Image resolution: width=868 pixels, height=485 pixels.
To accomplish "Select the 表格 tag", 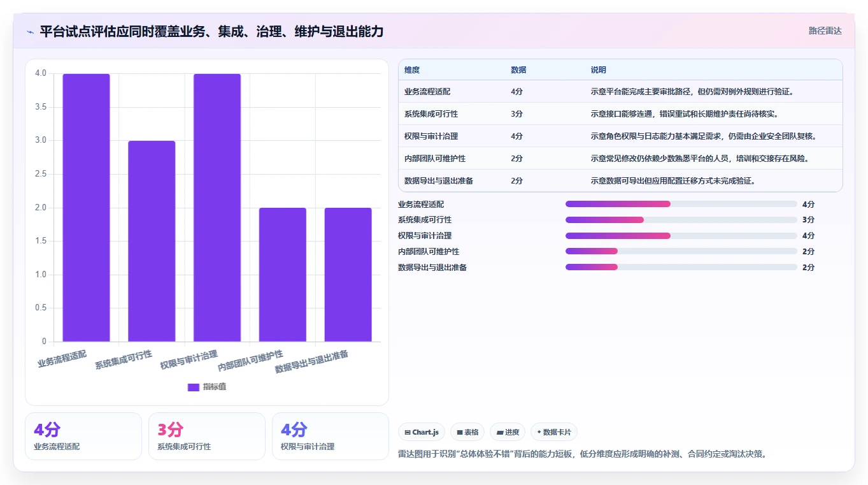I will tap(467, 432).
